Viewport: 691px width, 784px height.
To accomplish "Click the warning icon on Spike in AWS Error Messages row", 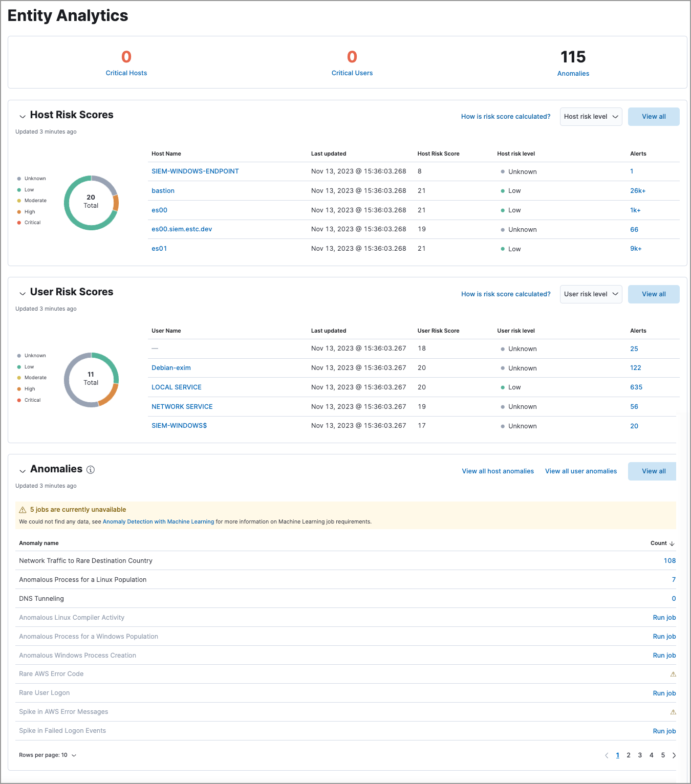I will (x=673, y=712).
